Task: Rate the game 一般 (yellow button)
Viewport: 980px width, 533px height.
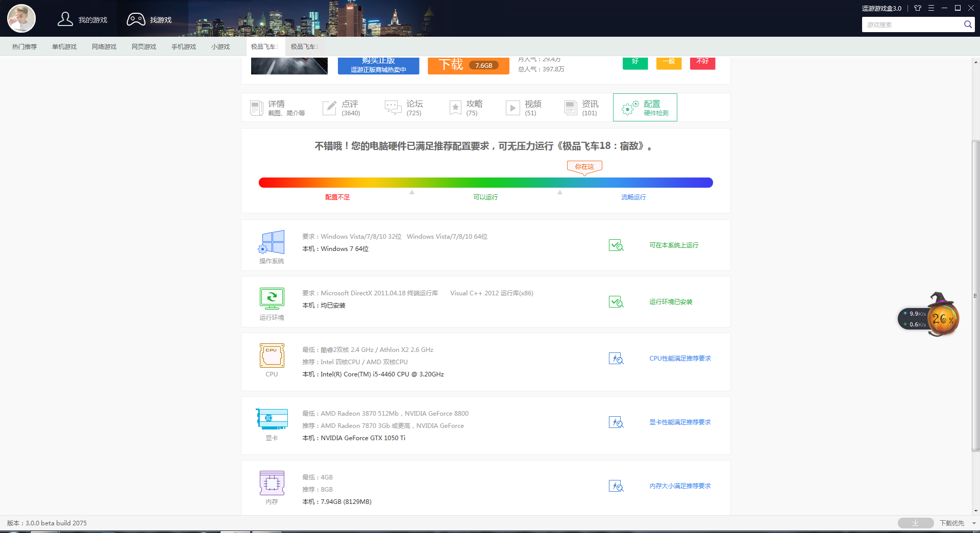Action: pos(669,63)
